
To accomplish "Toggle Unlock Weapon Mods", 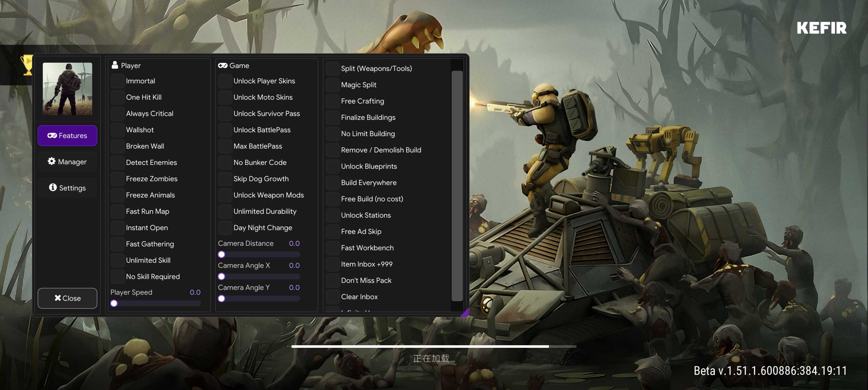I will point(225,195).
